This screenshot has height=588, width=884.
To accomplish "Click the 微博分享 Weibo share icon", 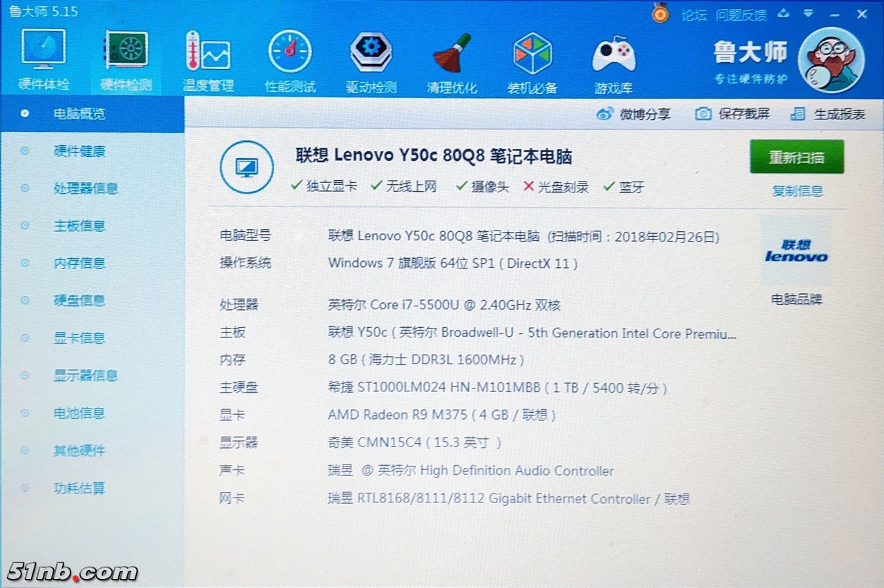I will coord(605,114).
